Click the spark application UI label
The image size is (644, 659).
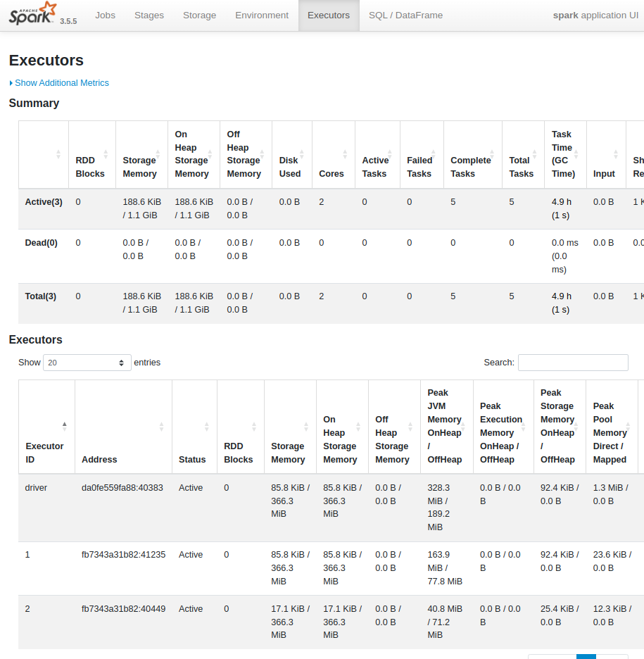595,15
